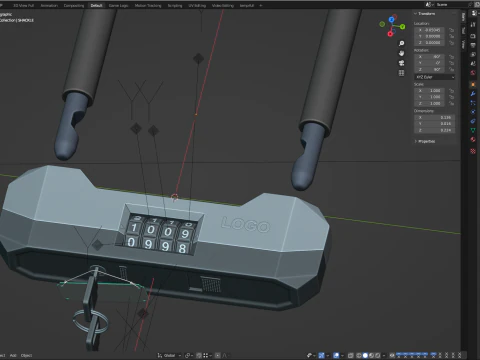Open object type visibility dropdown
Screen dimensions: 480x360
(x=312, y=355)
